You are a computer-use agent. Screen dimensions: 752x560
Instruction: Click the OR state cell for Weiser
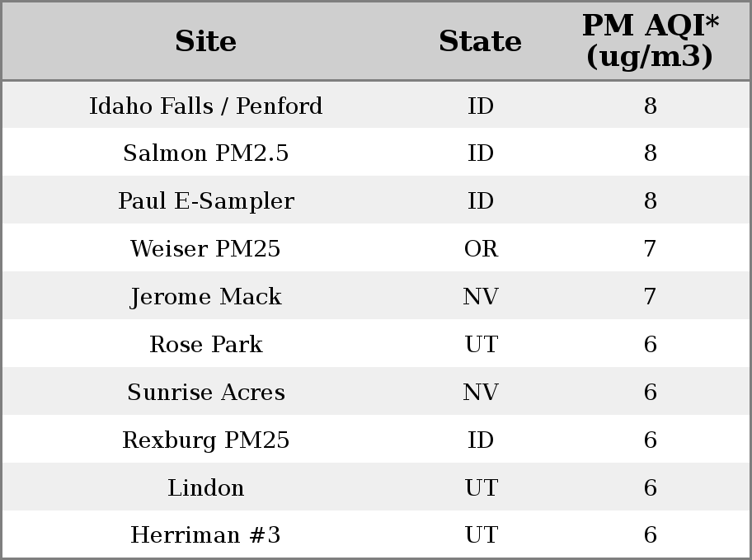click(481, 248)
